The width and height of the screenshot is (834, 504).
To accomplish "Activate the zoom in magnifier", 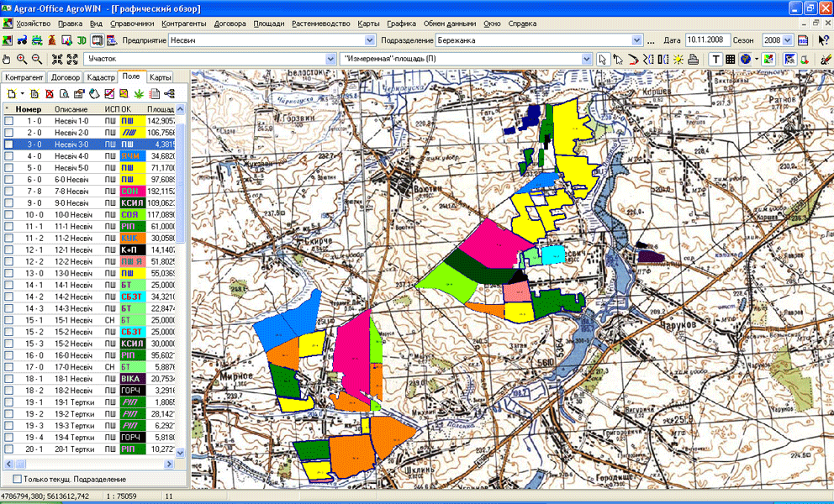I will (22, 59).
